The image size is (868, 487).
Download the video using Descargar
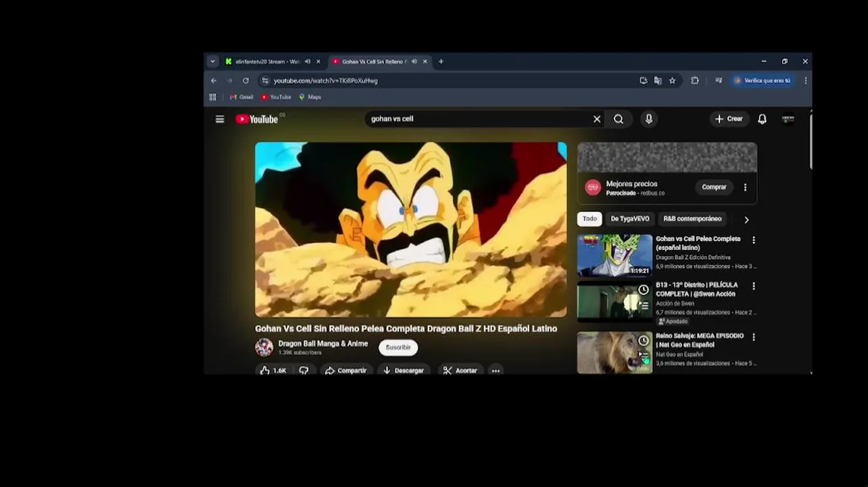(403, 371)
